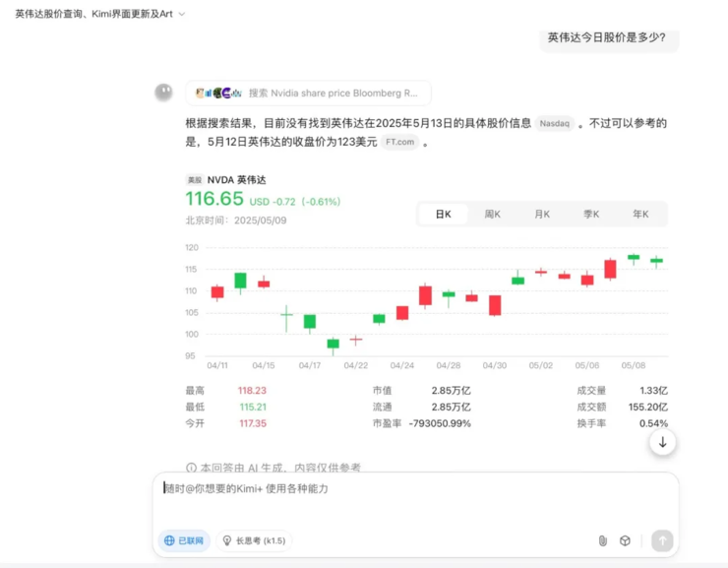Click the 市盈率 value -793050.99%
Screen dimensions: 728x568
click(440, 423)
